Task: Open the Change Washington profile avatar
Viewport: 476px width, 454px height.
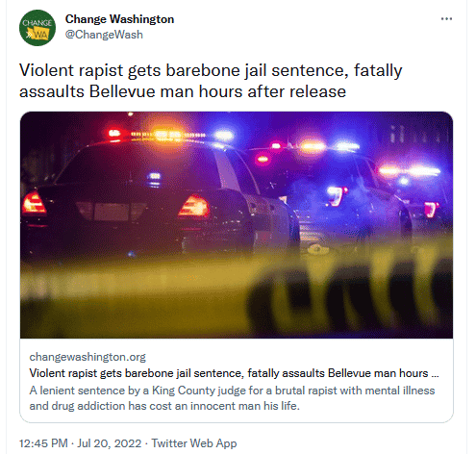Action: pyautogui.click(x=38, y=28)
